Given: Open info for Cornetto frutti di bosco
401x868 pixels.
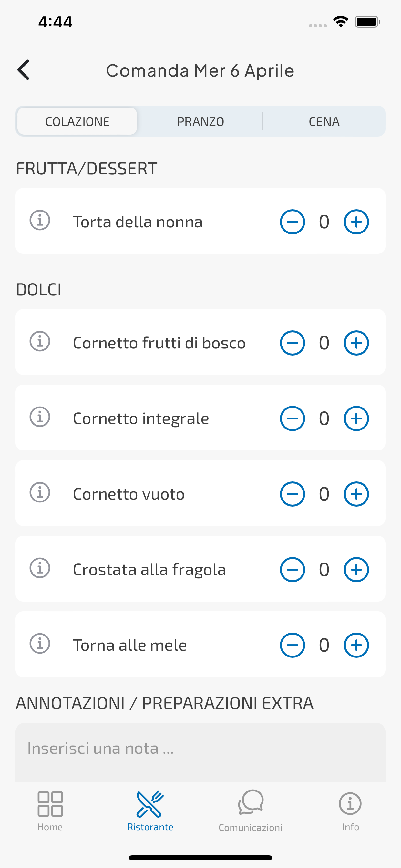Looking at the screenshot, I should tap(40, 341).
